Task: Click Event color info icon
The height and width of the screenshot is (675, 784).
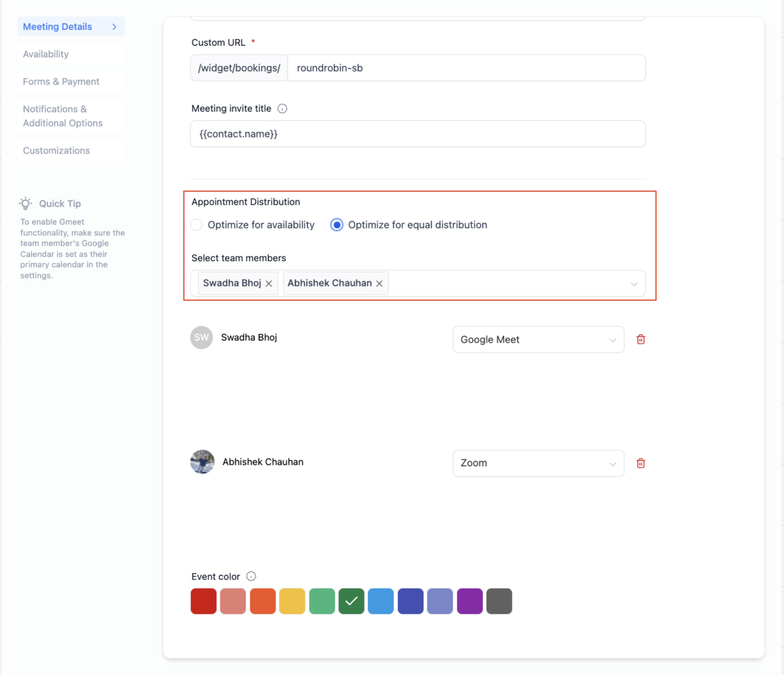Action: click(x=251, y=576)
